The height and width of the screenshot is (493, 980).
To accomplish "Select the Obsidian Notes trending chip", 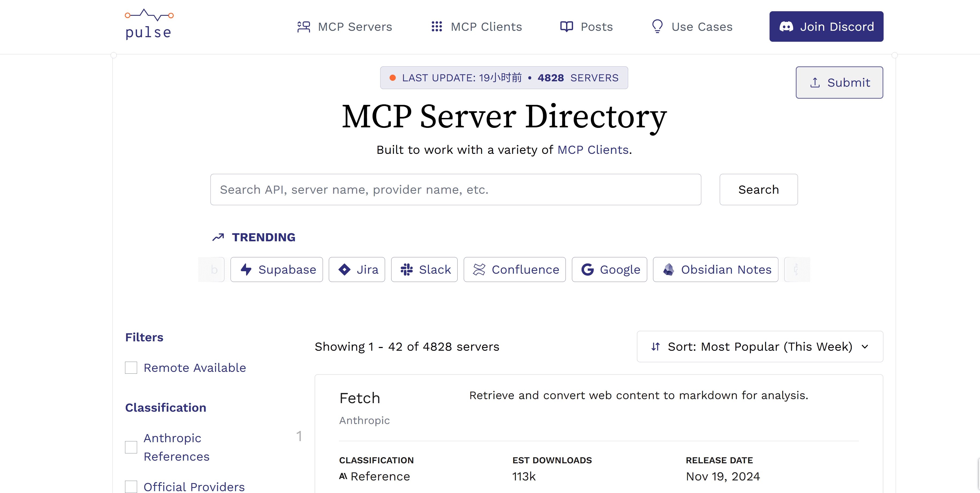I will [x=715, y=269].
